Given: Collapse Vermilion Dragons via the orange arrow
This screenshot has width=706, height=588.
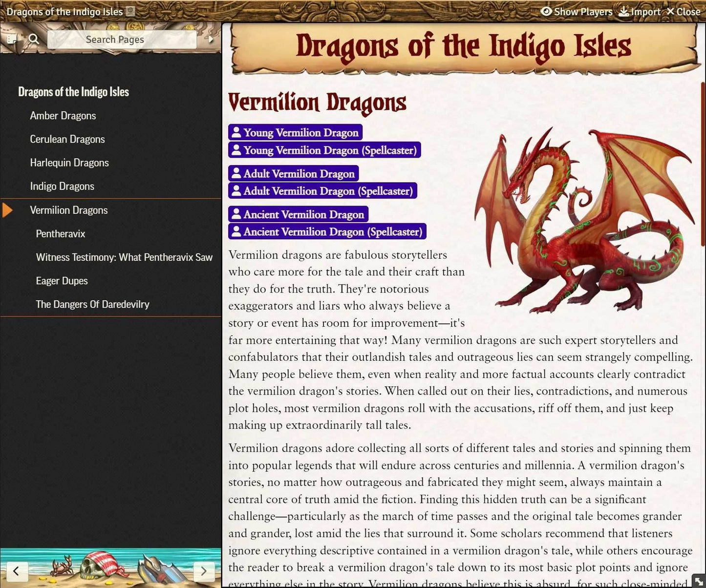Looking at the screenshot, I should point(7,210).
